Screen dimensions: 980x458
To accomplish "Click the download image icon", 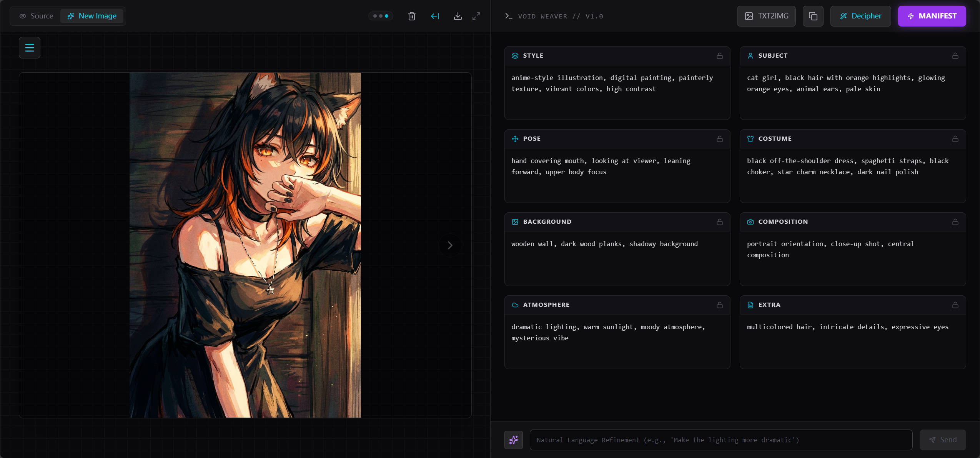I will (x=458, y=16).
